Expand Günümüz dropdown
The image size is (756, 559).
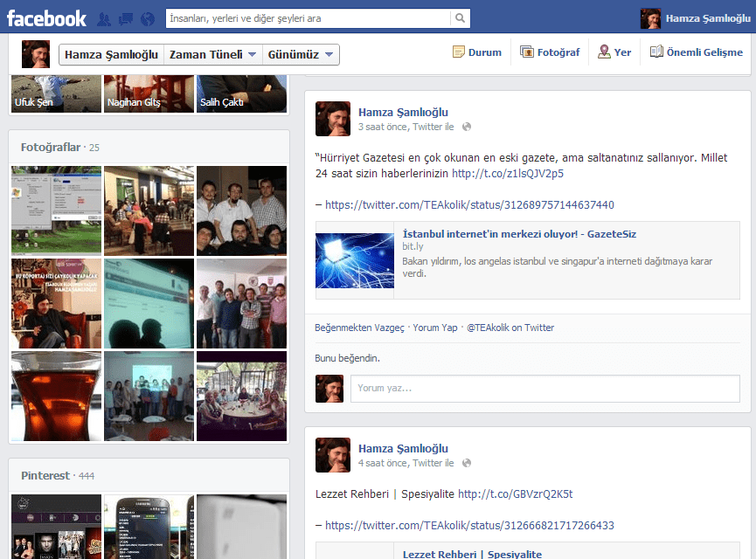pyautogui.click(x=301, y=54)
